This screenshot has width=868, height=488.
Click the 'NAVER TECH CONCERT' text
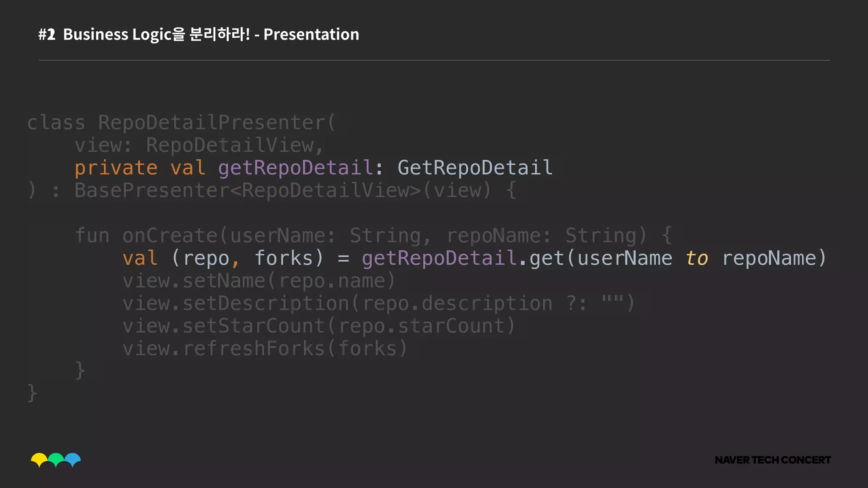[x=773, y=460]
